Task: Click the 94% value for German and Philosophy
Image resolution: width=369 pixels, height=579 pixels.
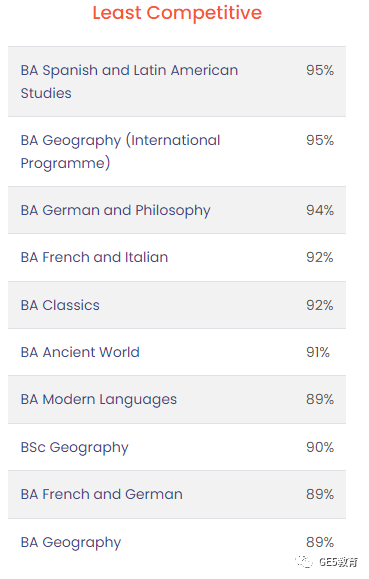Action: [x=320, y=210]
